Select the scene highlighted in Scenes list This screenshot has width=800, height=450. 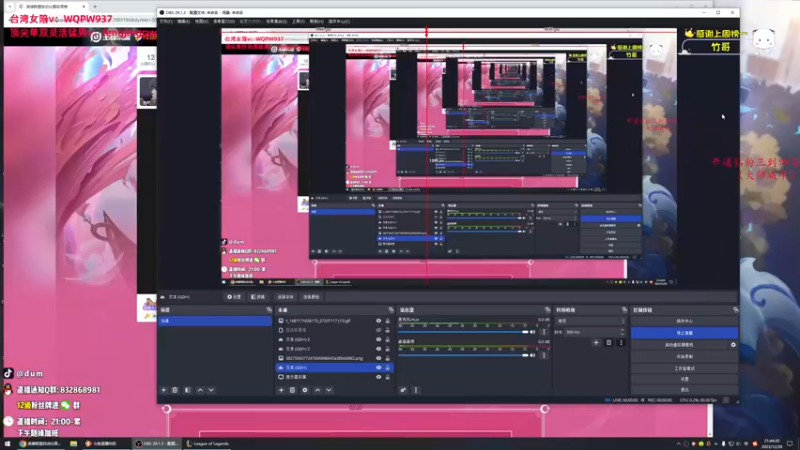click(x=215, y=321)
